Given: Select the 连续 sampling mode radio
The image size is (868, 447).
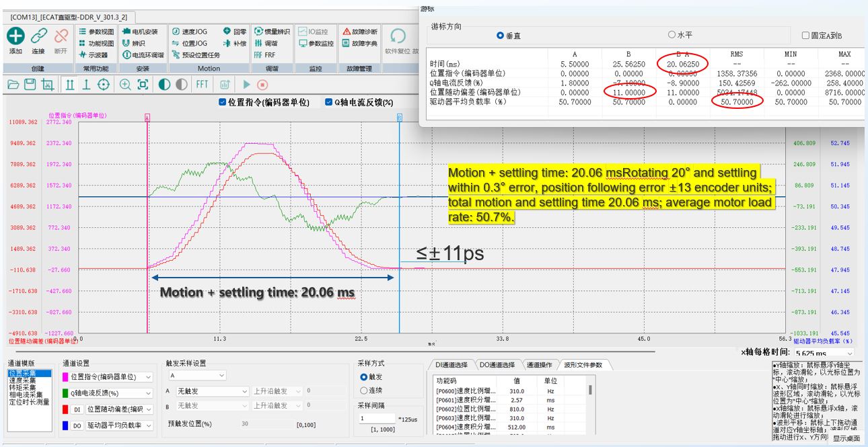Looking at the screenshot, I should coord(364,390).
